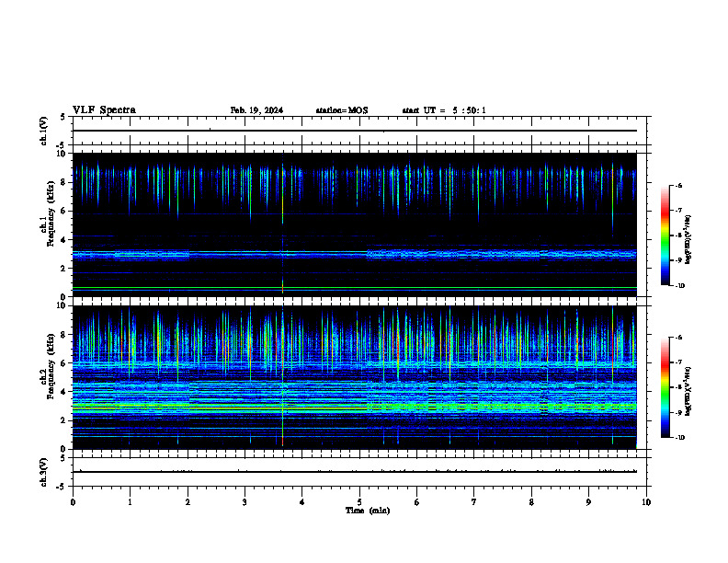Image resolution: width=728 pixels, height=563 pixels.
Task: Click time-axis tick label "2"
Action: (x=188, y=502)
